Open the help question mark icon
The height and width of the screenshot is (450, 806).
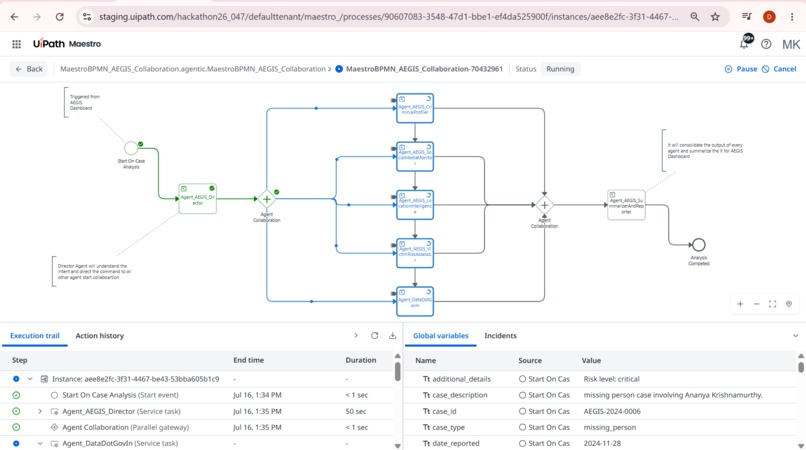coord(766,44)
